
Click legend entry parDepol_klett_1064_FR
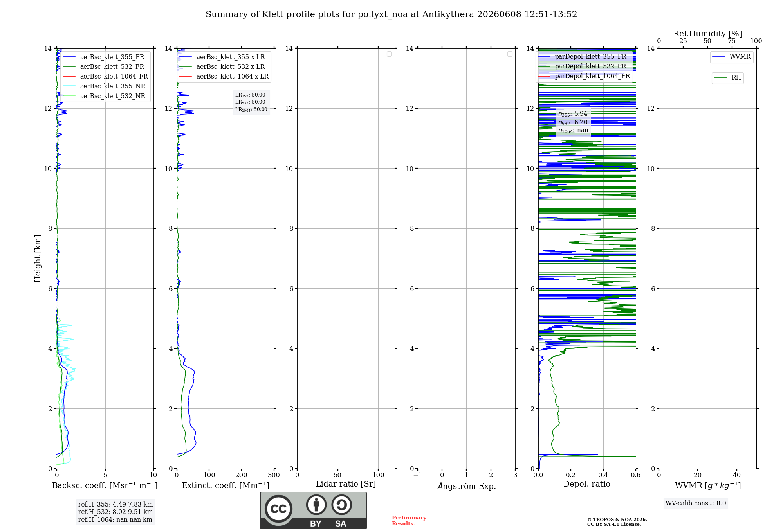584,76
